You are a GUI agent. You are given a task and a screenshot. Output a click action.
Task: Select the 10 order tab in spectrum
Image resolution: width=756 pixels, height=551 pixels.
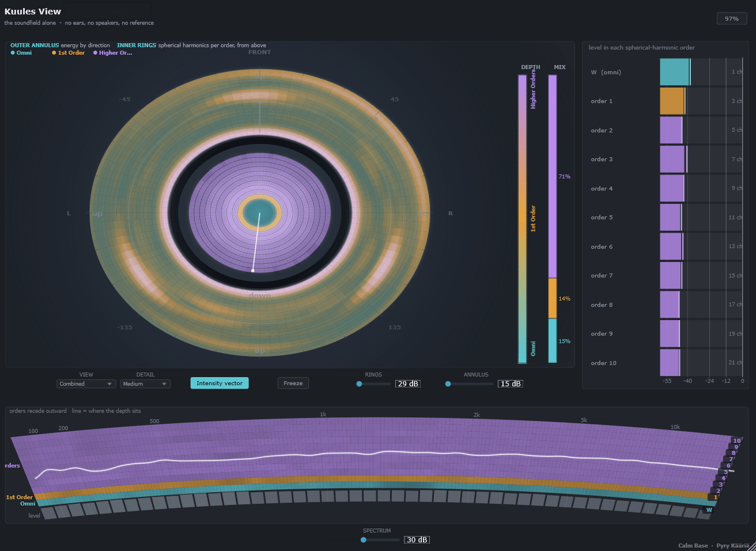coord(737,440)
